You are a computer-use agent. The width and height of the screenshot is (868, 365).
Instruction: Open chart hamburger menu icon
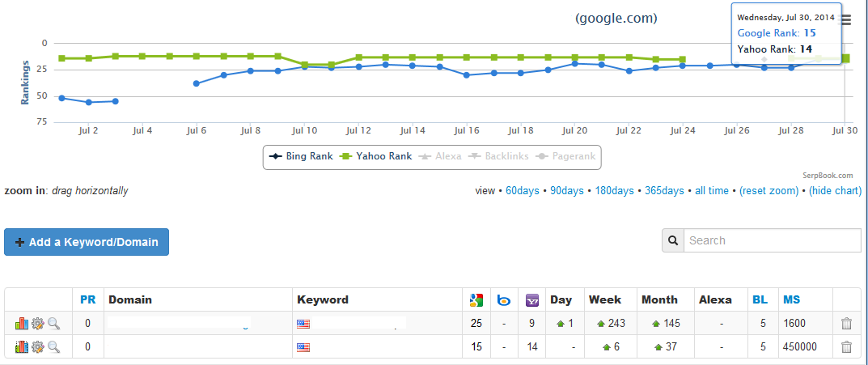pos(846,20)
